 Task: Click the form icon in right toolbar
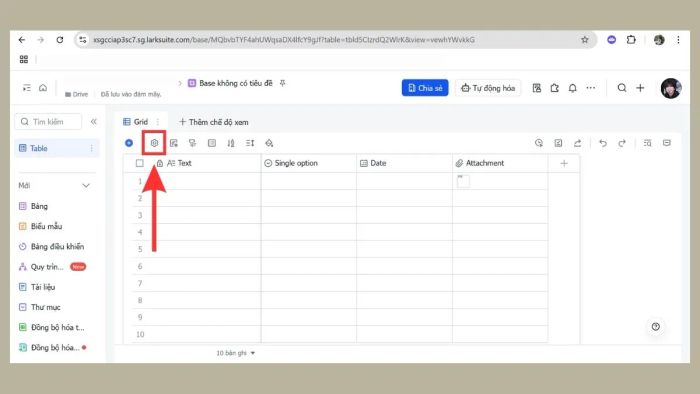coord(558,143)
